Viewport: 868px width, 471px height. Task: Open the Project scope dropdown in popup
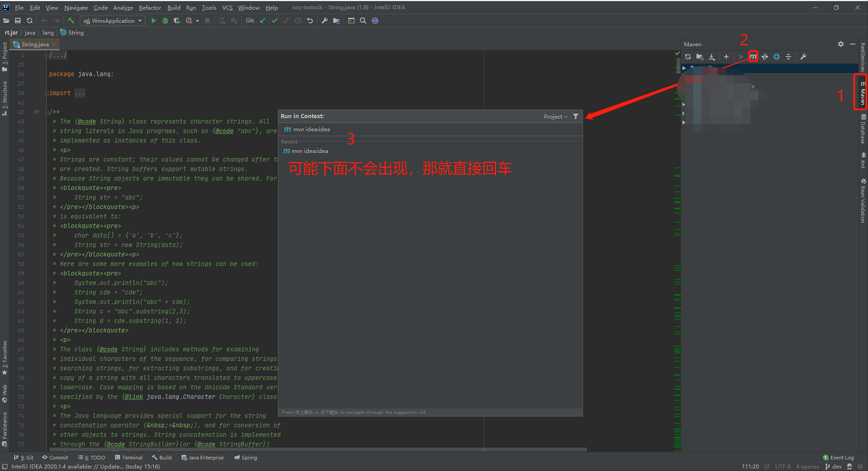click(x=555, y=117)
